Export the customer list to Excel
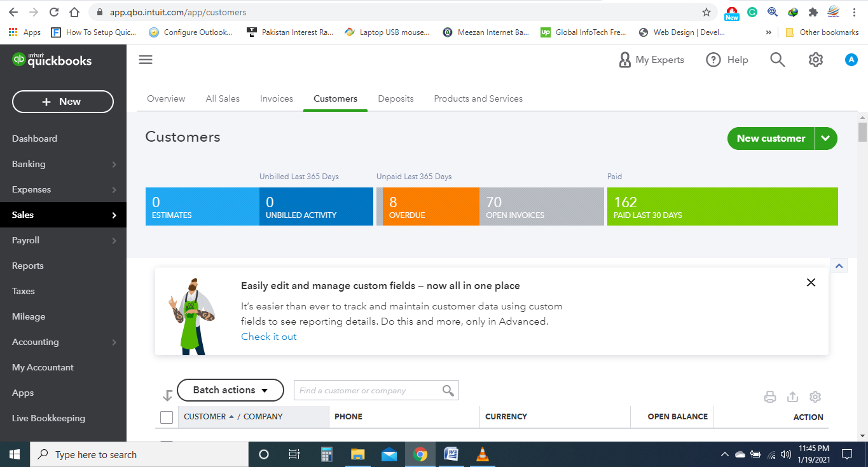This screenshot has height=467, width=868. tap(792, 397)
